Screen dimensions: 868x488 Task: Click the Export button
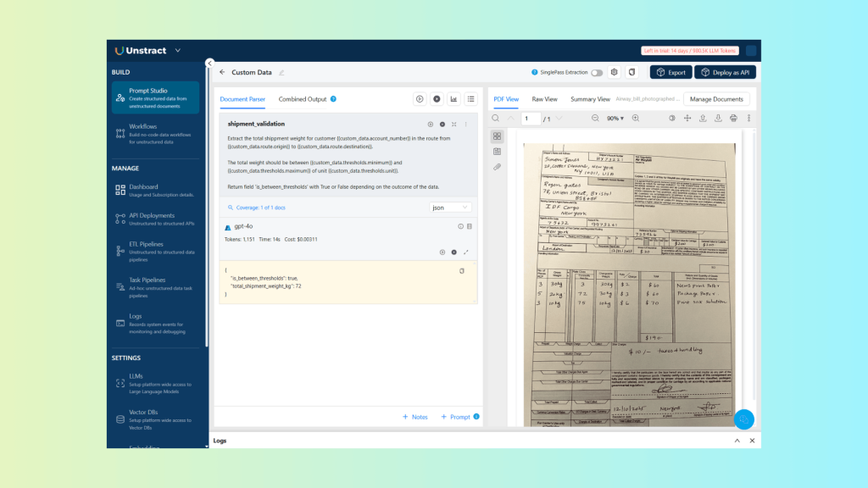(x=670, y=72)
